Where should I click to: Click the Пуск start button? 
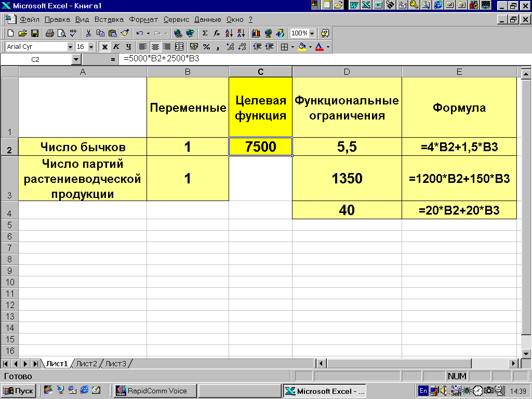click(19, 391)
